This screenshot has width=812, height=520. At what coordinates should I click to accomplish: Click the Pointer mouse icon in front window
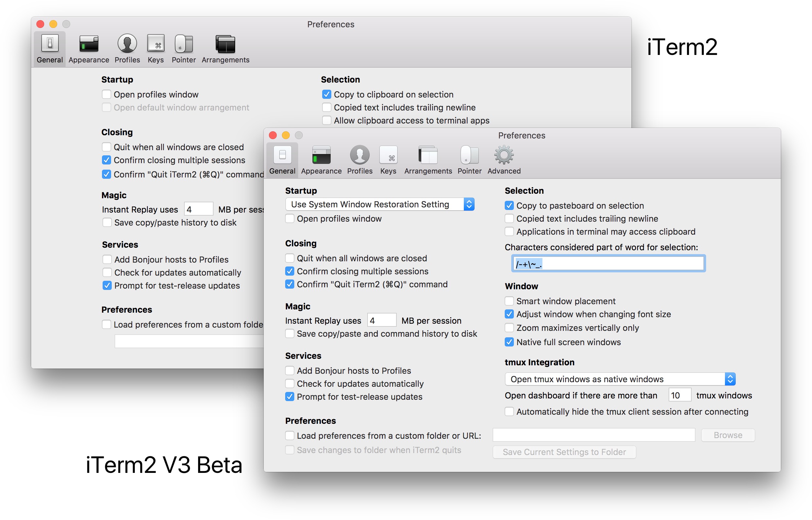469,155
